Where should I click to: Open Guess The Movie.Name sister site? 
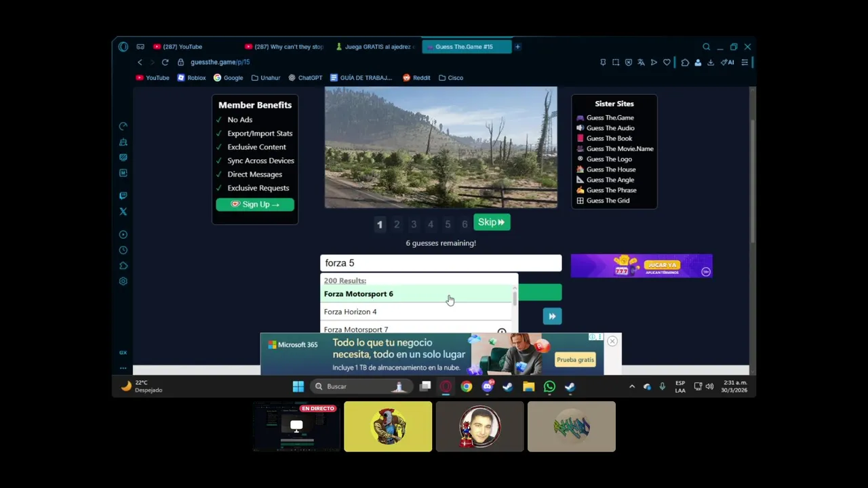(x=614, y=149)
